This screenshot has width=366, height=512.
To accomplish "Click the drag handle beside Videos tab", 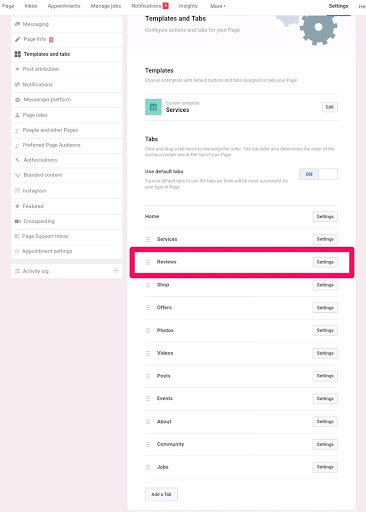I will (x=148, y=353).
